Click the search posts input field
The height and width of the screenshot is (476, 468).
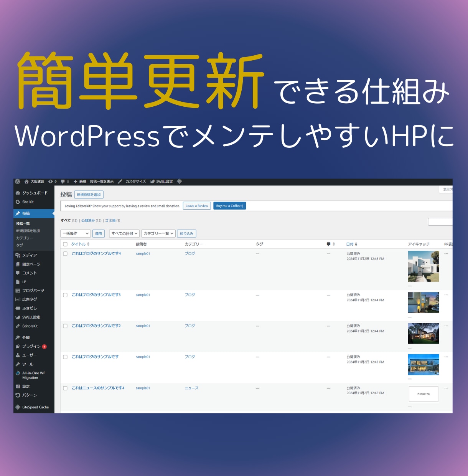(x=440, y=221)
